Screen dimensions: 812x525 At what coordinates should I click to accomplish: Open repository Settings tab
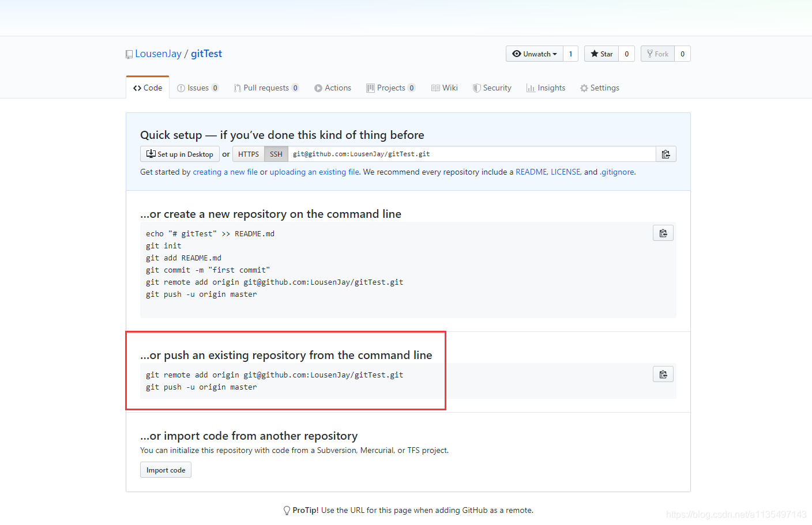(x=600, y=88)
